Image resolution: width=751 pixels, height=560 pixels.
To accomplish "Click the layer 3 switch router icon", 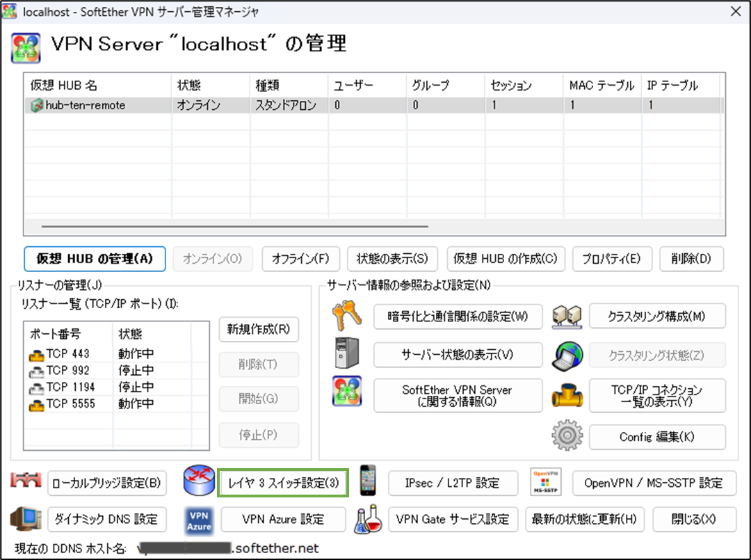I will [x=199, y=480].
